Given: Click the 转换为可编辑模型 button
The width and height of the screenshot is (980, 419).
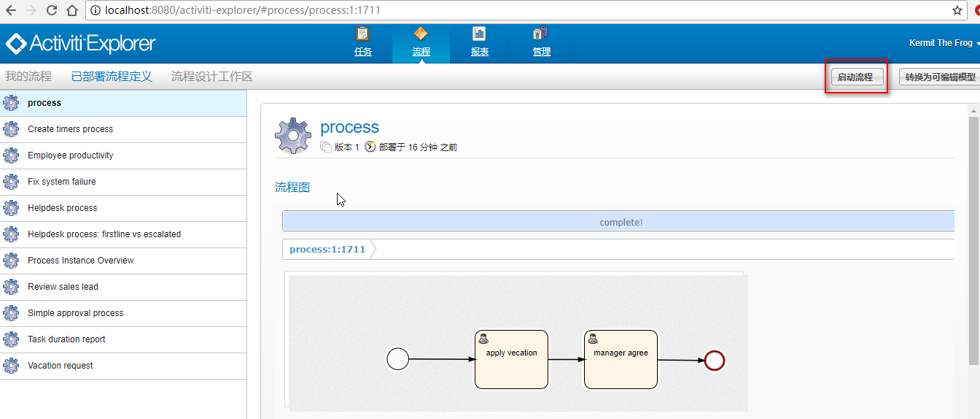Looking at the screenshot, I should (x=939, y=77).
